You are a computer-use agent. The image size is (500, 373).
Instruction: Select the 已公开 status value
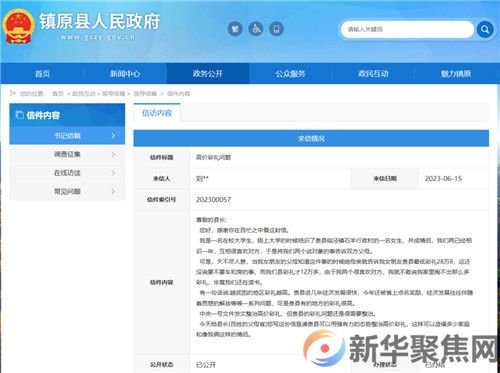coord(206,365)
